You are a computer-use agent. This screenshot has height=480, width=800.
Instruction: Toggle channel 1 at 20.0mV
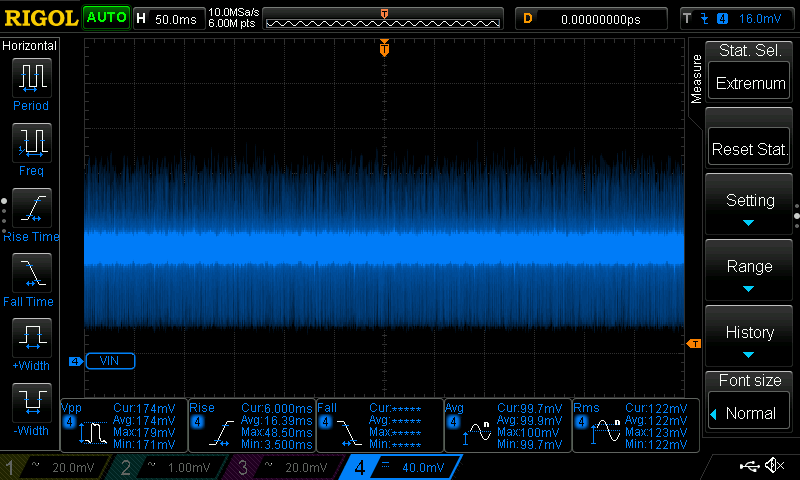coord(54,467)
